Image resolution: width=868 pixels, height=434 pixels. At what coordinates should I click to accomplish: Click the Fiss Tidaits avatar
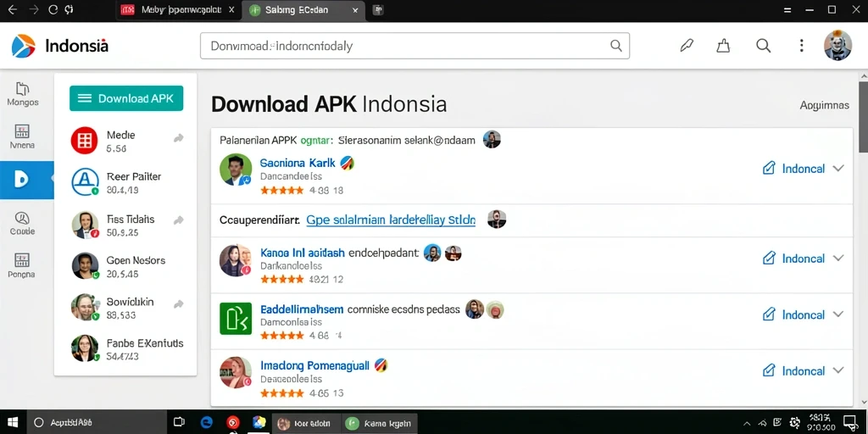(85, 224)
